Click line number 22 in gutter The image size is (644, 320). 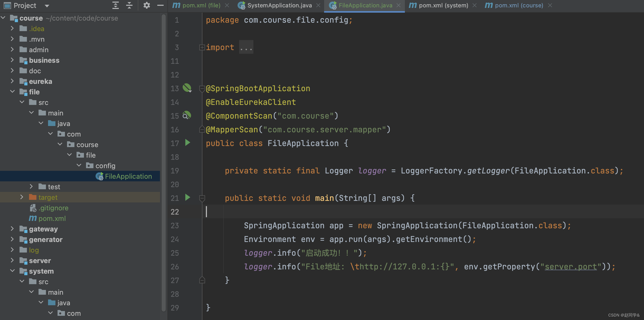click(175, 212)
